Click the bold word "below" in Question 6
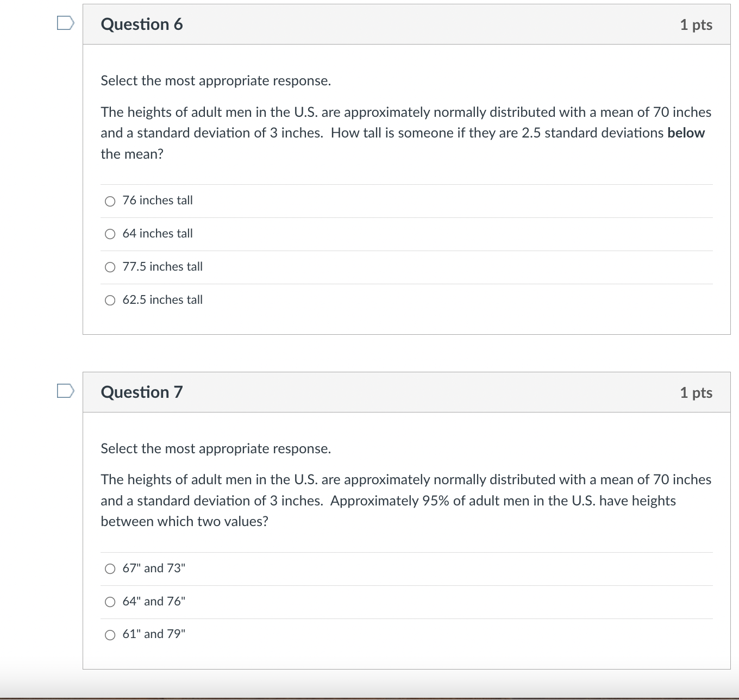Screen dimensions: 739x700 point(686,133)
